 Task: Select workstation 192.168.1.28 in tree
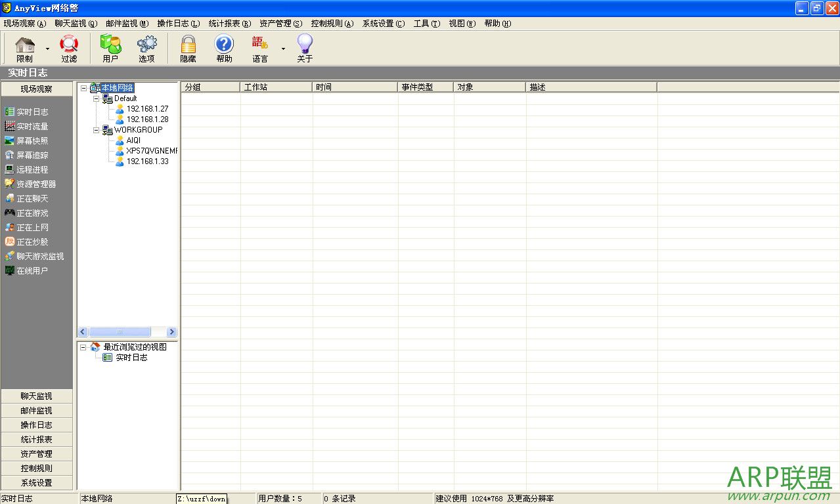point(147,119)
